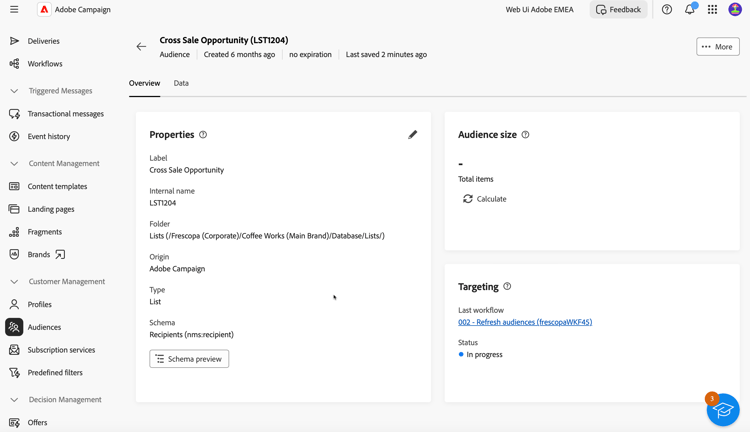Open the hamburger navigation menu

coord(14,10)
